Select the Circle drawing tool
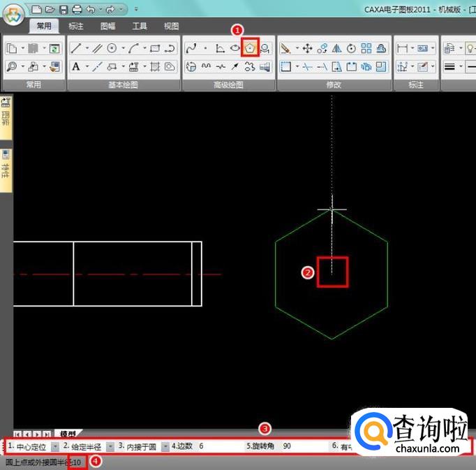 [112, 48]
